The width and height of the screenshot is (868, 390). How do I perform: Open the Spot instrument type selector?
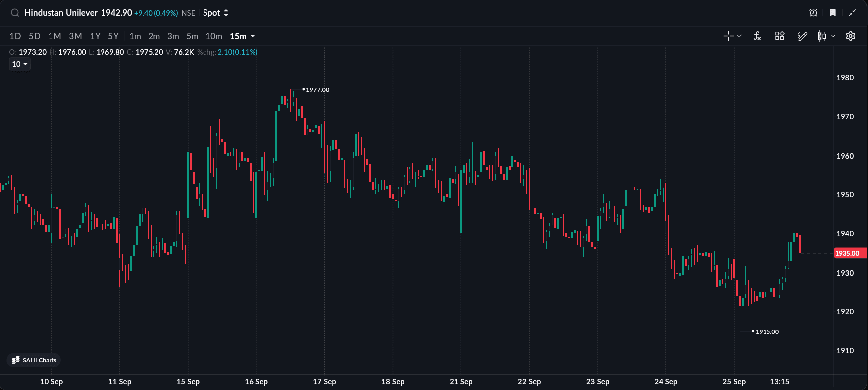coord(216,13)
